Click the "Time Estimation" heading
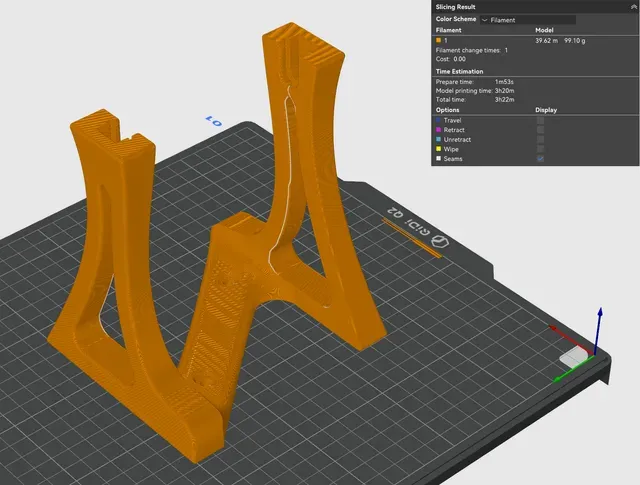Image resolution: width=640 pixels, height=485 pixels. 459,71
